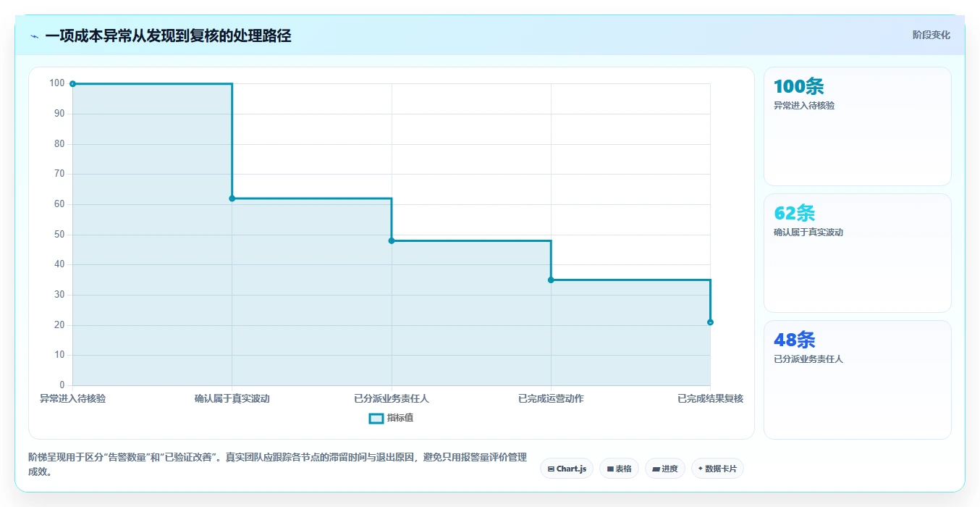Click the y-axis tick label 80
Screen dimensions: 980x507
(x=59, y=144)
